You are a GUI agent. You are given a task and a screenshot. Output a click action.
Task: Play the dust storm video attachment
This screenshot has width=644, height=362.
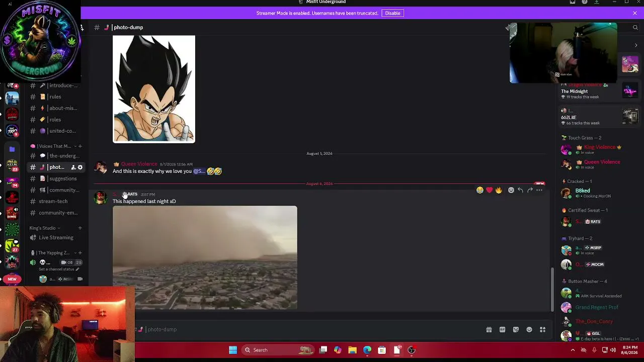pos(205,257)
